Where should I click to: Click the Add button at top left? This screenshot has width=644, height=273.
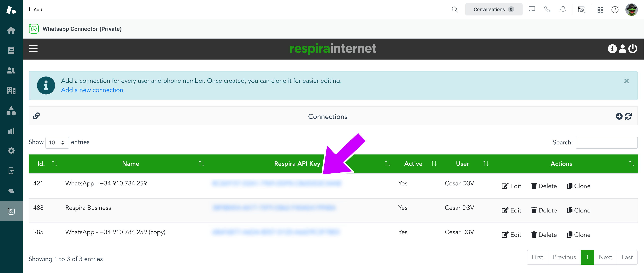(x=35, y=9)
